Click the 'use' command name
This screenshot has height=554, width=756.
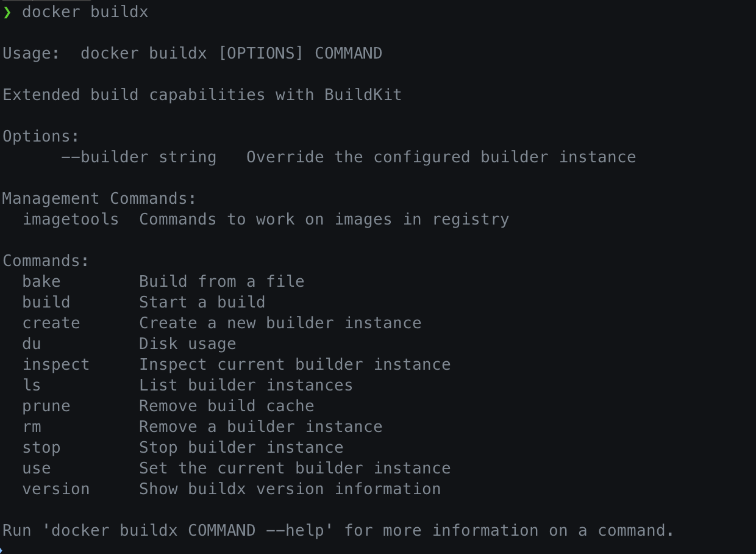coord(37,469)
